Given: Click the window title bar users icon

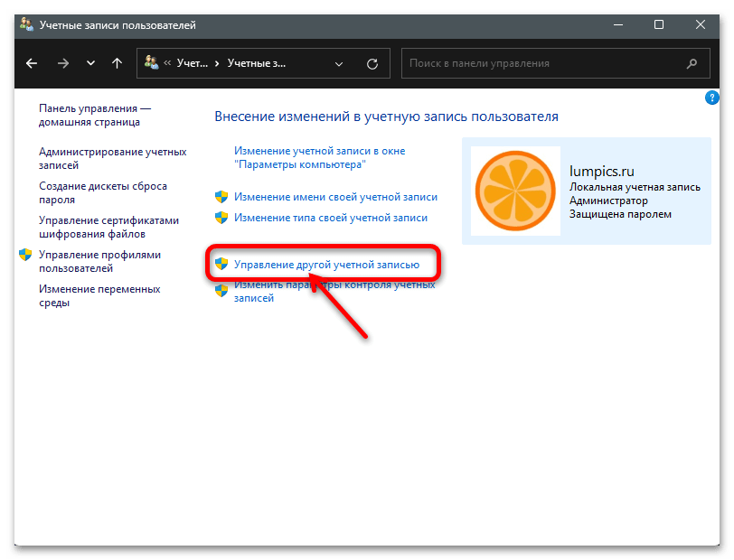Looking at the screenshot, I should tap(27, 24).
